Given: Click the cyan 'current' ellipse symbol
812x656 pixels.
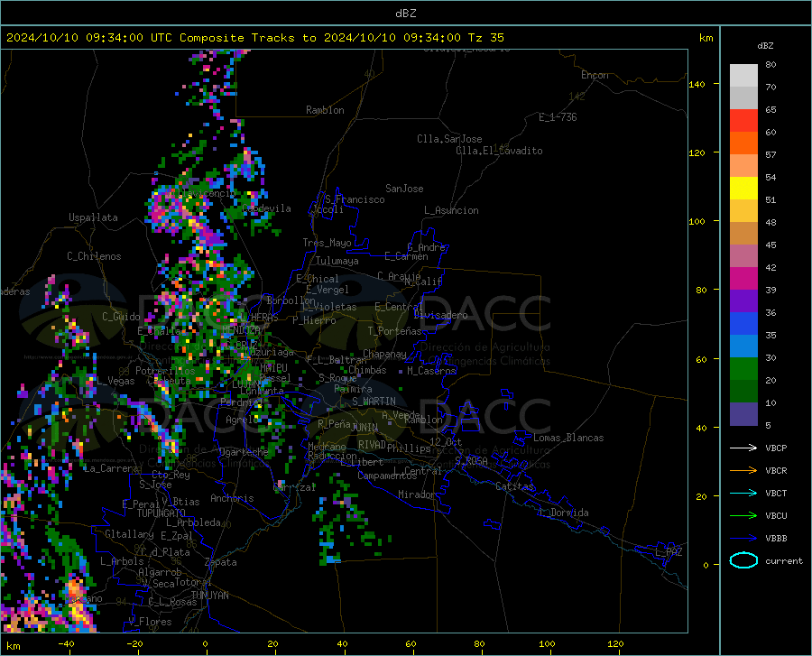Looking at the screenshot, I should point(743,560).
